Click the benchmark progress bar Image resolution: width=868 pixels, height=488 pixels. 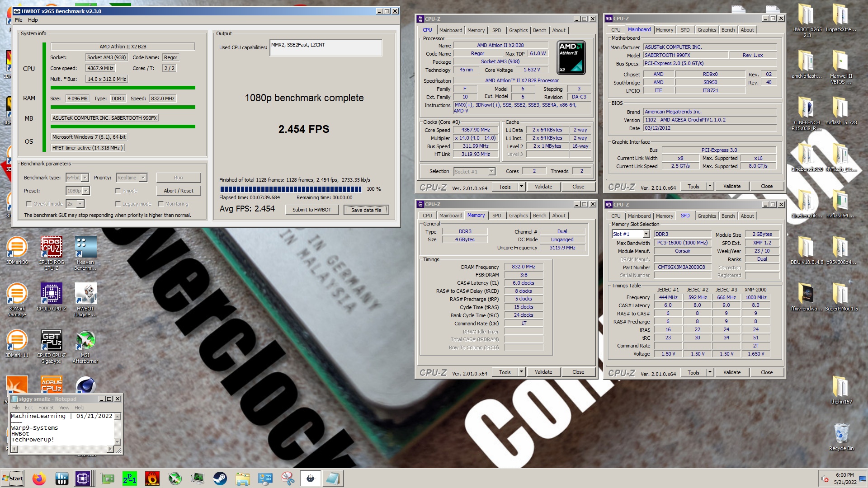coord(291,189)
